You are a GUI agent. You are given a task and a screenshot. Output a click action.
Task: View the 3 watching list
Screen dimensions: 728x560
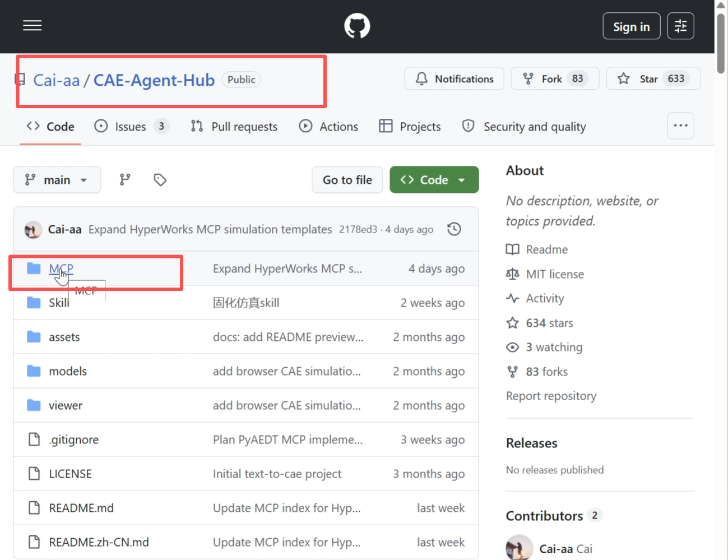[544, 347]
